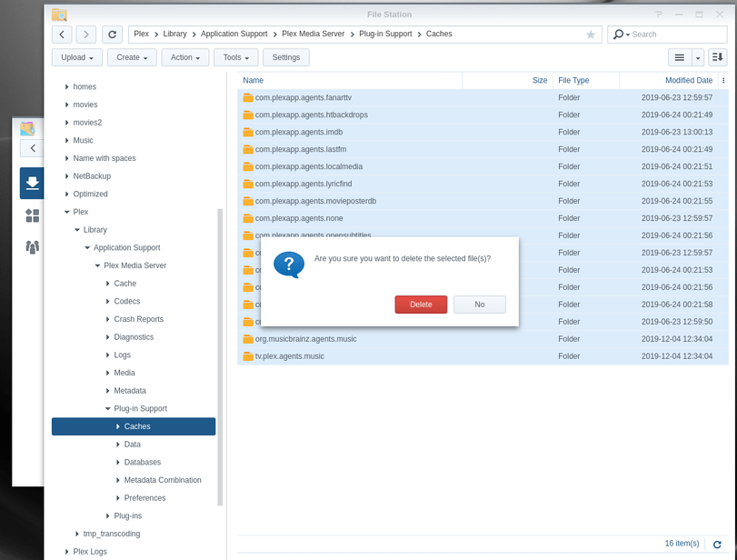This screenshot has height=560, width=737.
Task: Expand the Codecs folder tree arrow
Action: (x=107, y=302)
